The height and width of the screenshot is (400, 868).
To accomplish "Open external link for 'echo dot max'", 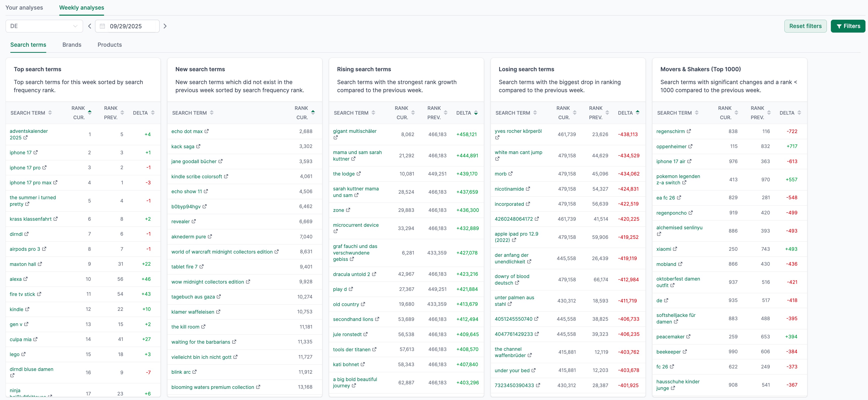I will 207,131.
